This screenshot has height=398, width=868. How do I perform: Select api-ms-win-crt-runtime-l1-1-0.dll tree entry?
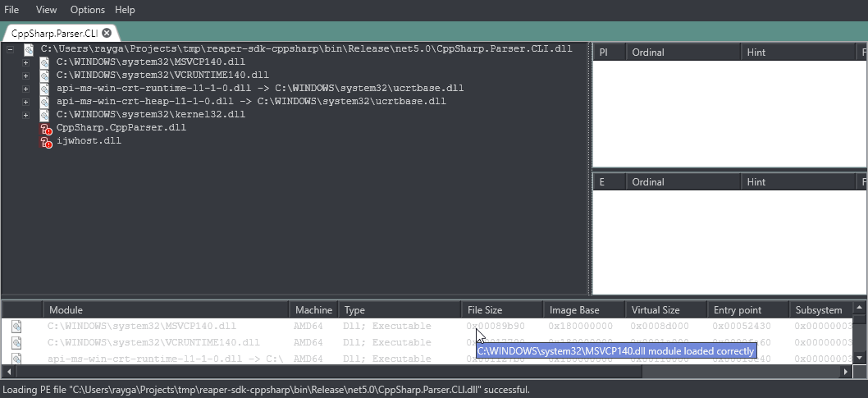click(260, 88)
